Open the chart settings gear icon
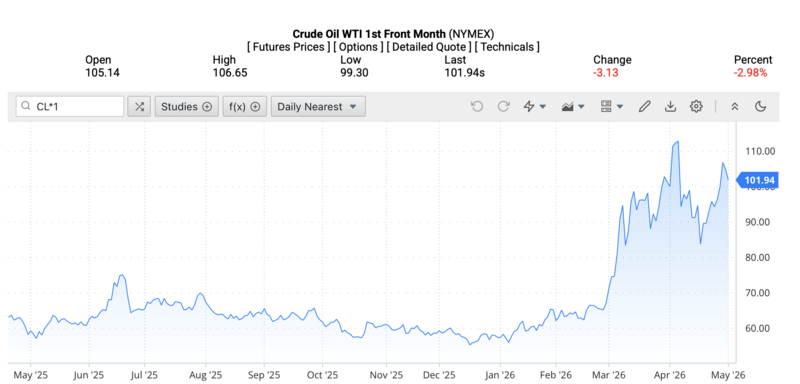 [x=696, y=106]
